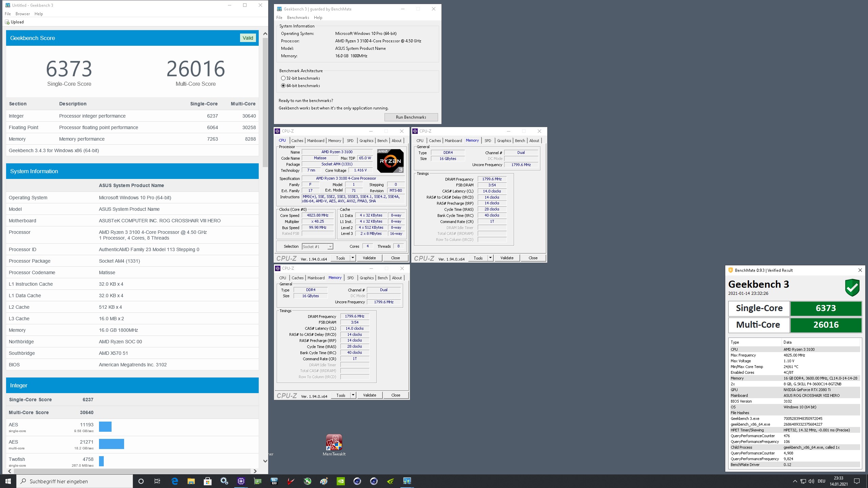The height and width of the screenshot is (488, 868).
Task: Open Help menu in BenchMate Geekbench window
Action: (318, 18)
